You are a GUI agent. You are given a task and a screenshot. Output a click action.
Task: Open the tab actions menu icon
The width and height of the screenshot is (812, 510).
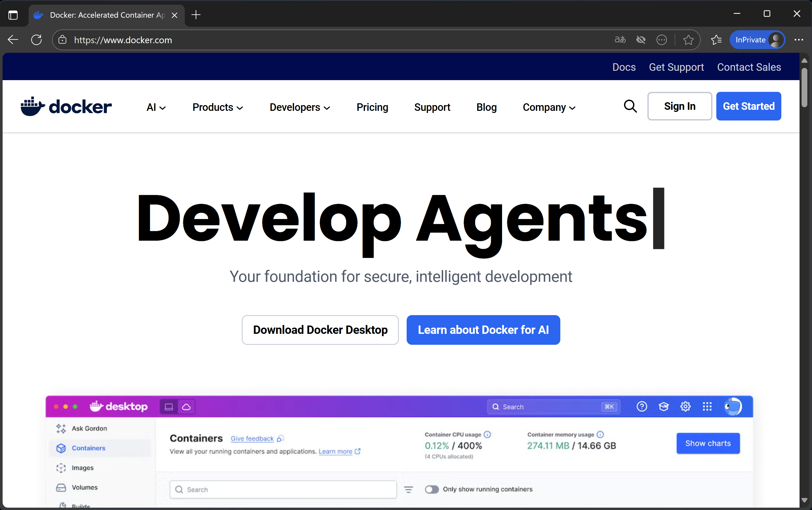click(x=13, y=15)
